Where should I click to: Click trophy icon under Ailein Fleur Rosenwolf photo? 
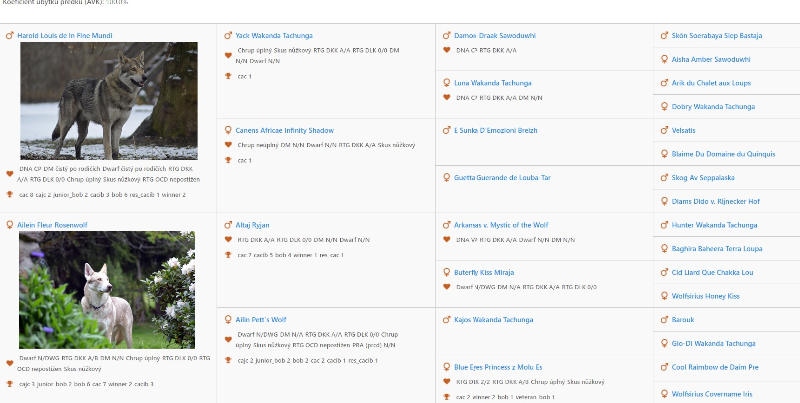pyautogui.click(x=10, y=384)
